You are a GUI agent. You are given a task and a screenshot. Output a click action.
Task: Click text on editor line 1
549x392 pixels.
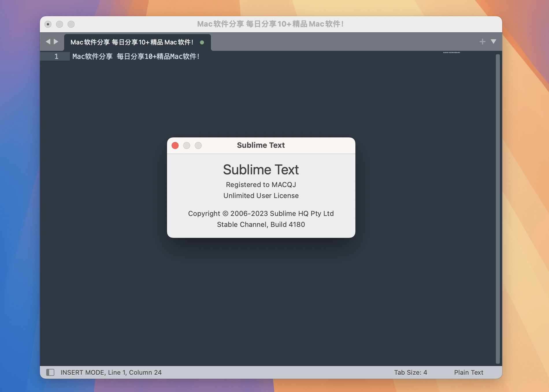[x=136, y=56]
